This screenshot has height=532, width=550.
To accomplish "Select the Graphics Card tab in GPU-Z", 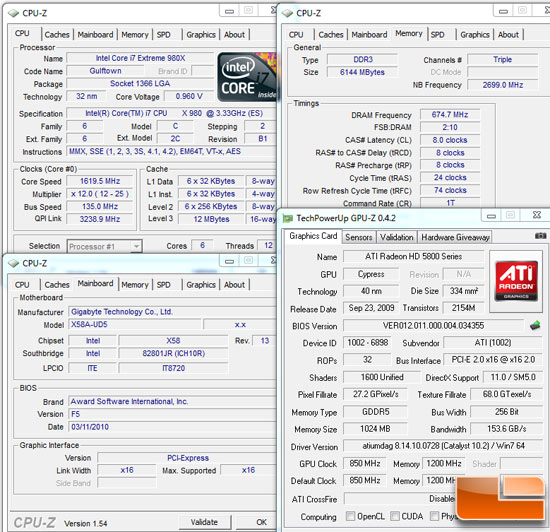I will click(313, 236).
